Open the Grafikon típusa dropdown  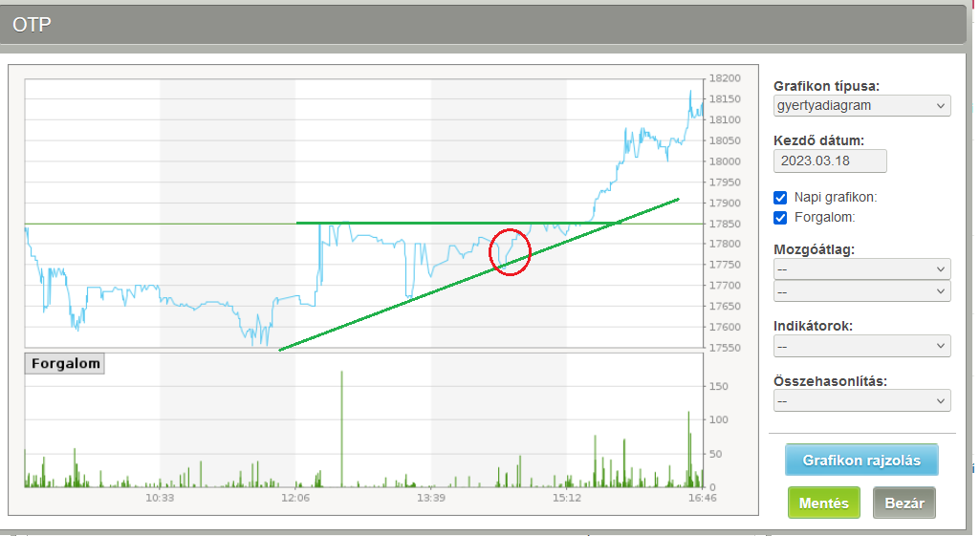click(x=861, y=105)
